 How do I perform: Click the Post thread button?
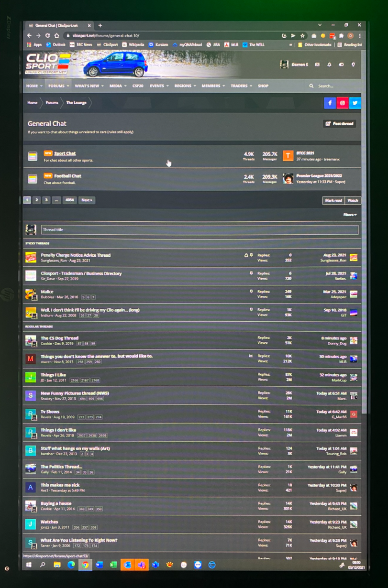coord(339,123)
